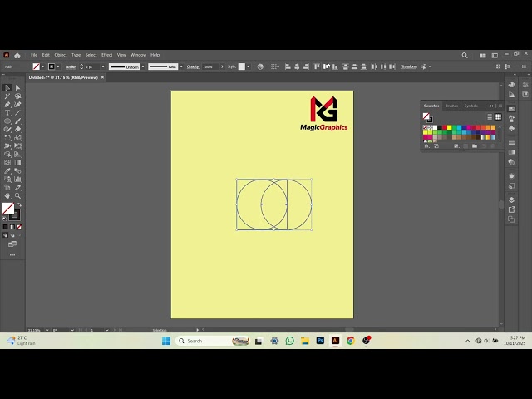
Task: Select the Curvature tool
Action: pos(18,105)
